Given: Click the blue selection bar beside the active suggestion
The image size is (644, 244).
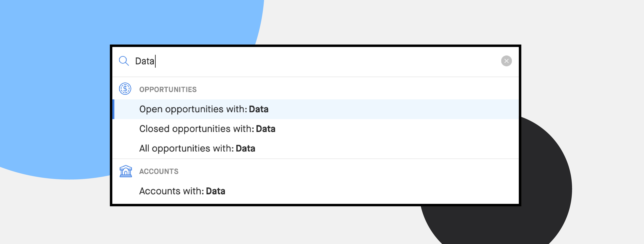Looking at the screenshot, I should [114, 109].
